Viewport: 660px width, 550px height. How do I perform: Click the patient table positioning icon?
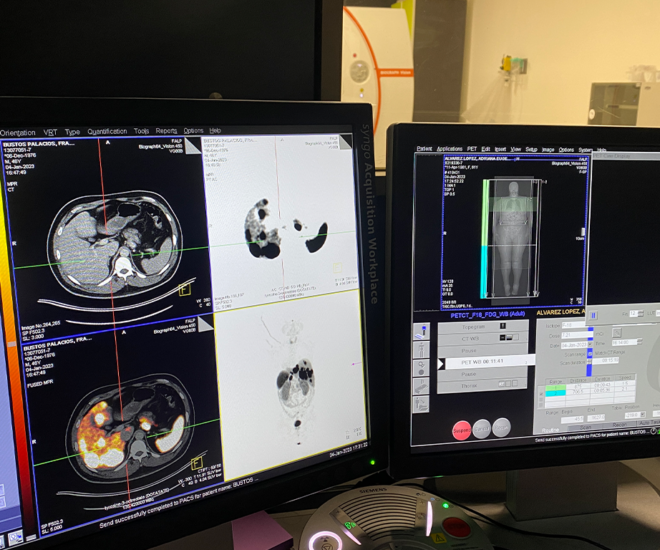coord(421,332)
